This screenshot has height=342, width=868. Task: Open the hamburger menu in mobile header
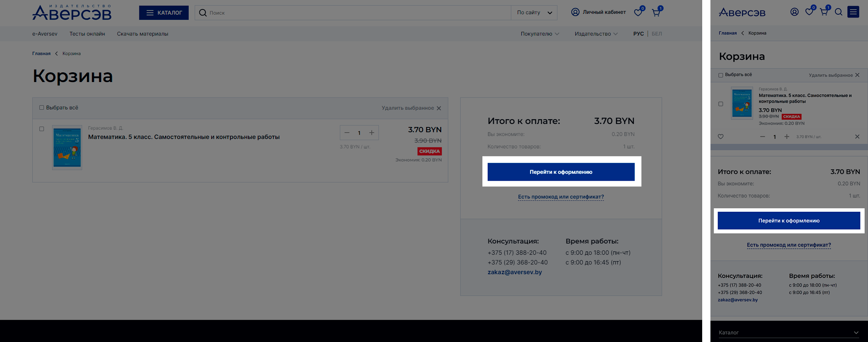pyautogui.click(x=853, y=12)
